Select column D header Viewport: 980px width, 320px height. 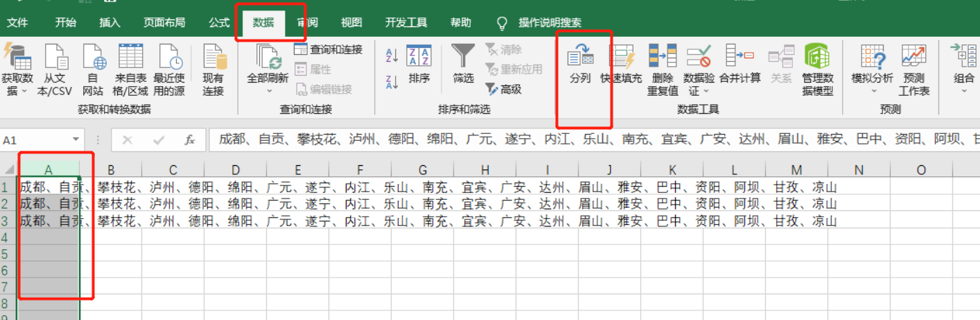point(236,170)
